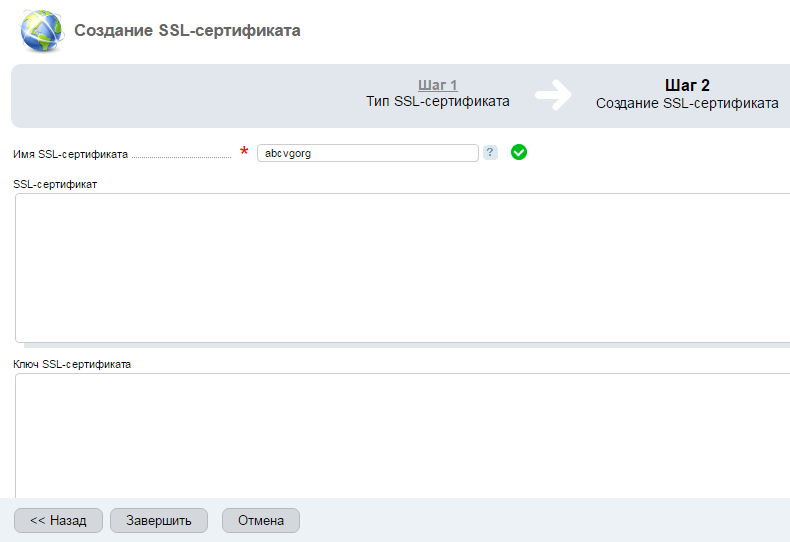790x542 pixels.
Task: Click the red required-field asterisk
Action: point(244,151)
